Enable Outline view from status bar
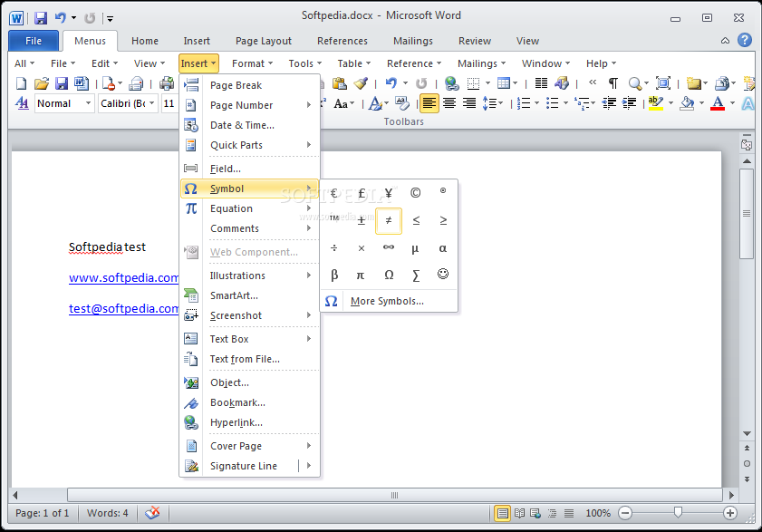The width and height of the screenshot is (762, 532). click(x=552, y=513)
